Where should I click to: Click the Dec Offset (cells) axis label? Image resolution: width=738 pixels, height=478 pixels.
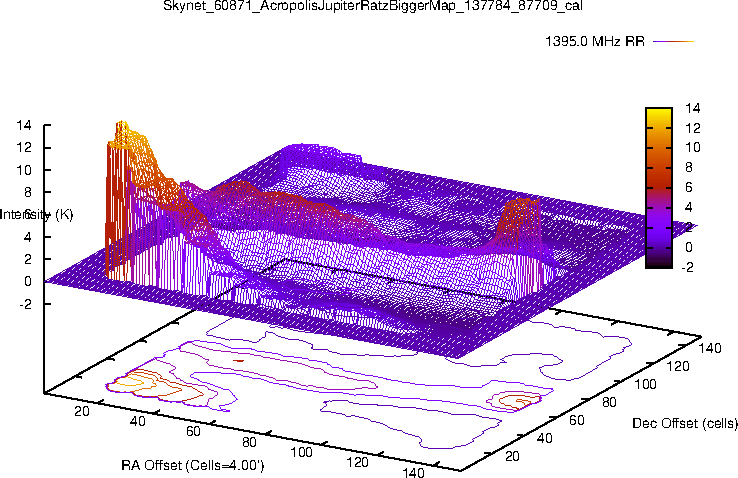[685, 423]
